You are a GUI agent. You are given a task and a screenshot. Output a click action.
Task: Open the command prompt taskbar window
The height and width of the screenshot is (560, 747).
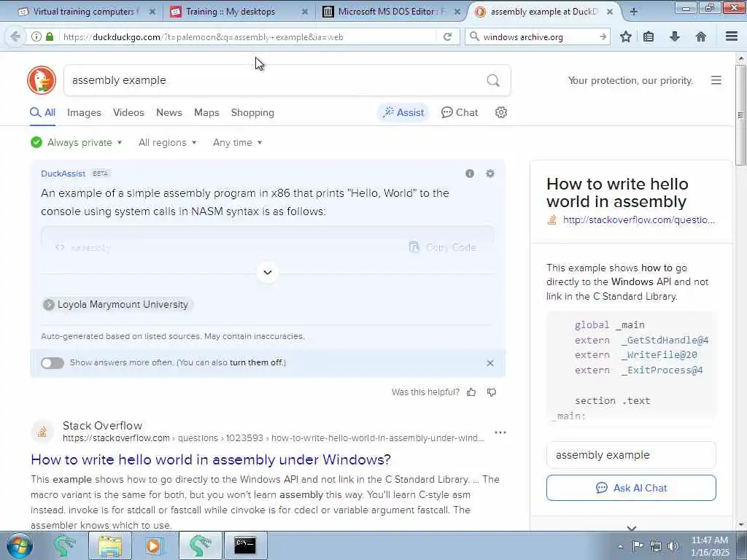click(x=245, y=545)
